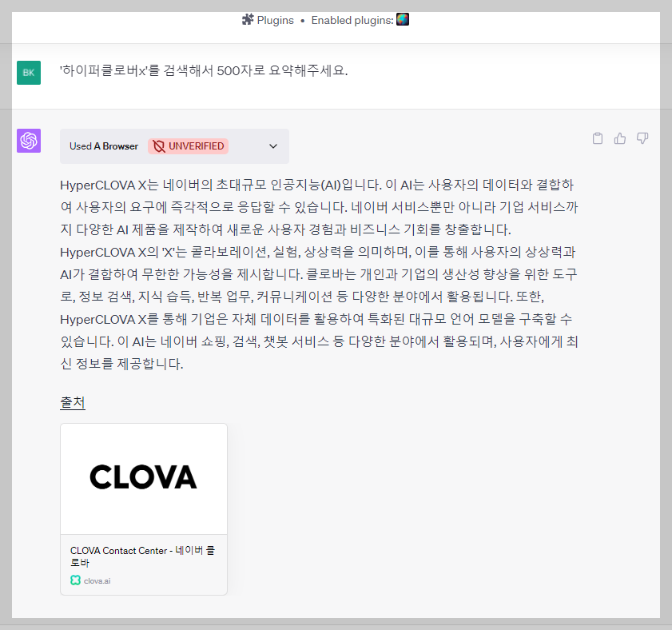
Task: Click the ChatGPT assistant avatar icon
Action: [29, 141]
